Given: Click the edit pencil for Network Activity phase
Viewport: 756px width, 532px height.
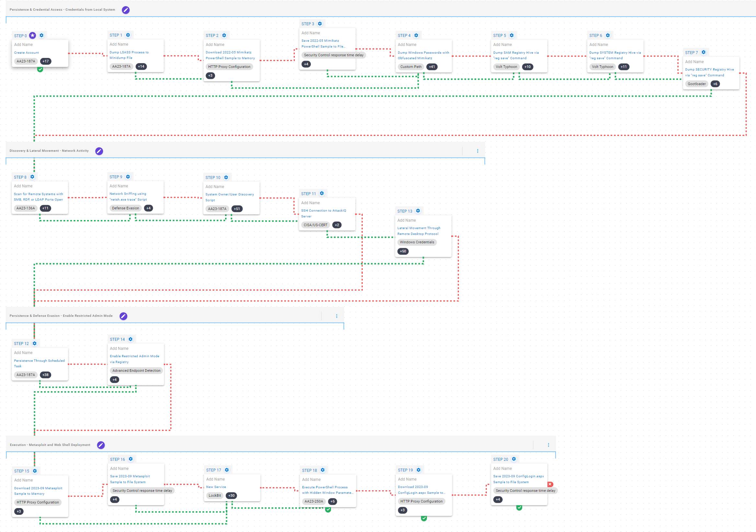Looking at the screenshot, I should click(99, 151).
